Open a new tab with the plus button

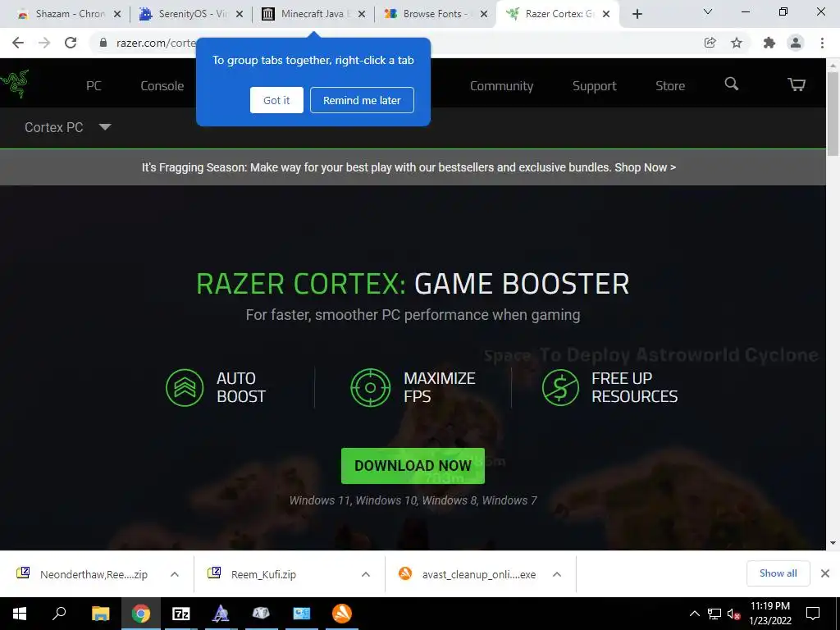coord(637,14)
